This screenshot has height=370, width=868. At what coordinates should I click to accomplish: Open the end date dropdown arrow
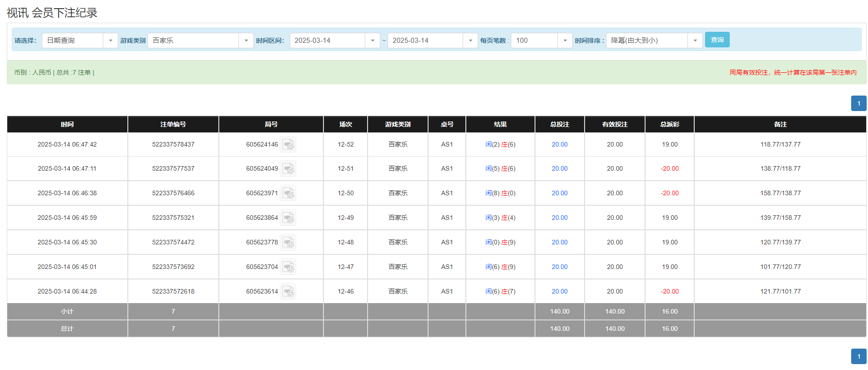[470, 41]
